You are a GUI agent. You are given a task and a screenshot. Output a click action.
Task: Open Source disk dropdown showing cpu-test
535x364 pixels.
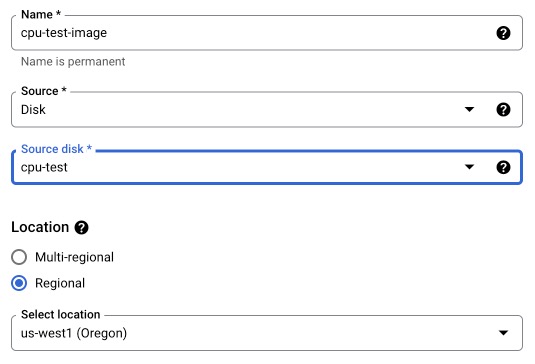pyautogui.click(x=267, y=167)
